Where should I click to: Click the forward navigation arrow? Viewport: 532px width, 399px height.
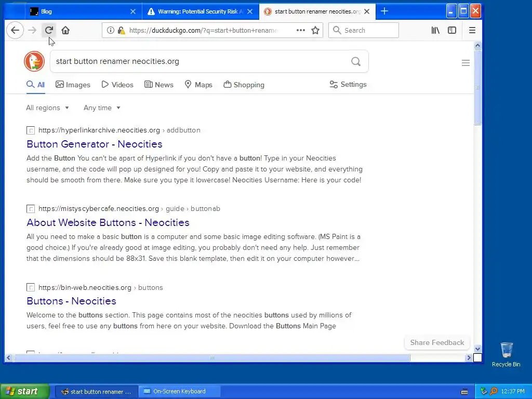32,30
